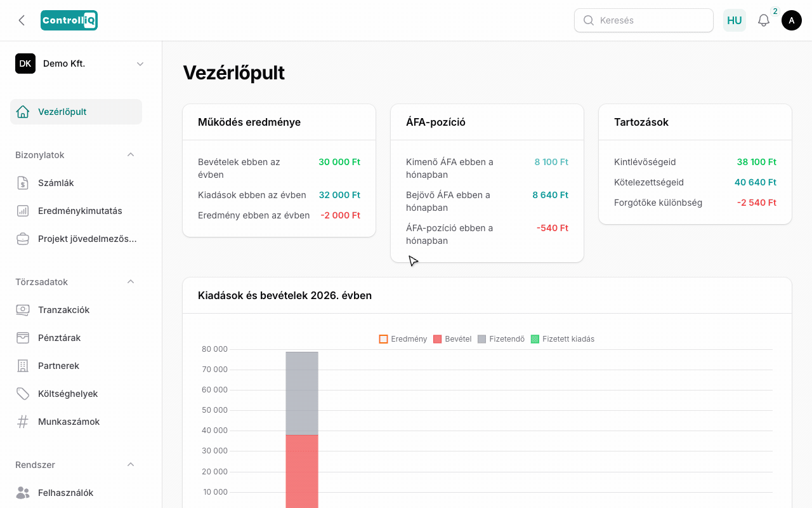Click the Keresés search field
Image resolution: width=812 pixels, height=508 pixels.
(x=644, y=20)
